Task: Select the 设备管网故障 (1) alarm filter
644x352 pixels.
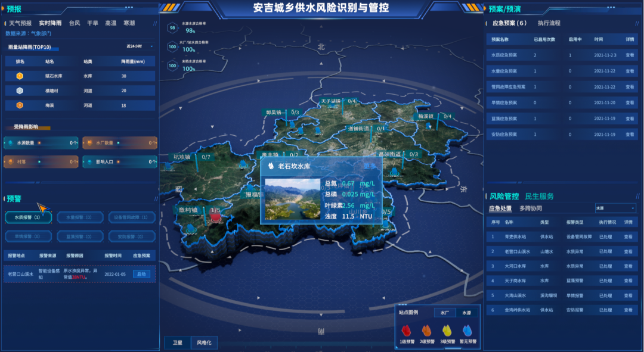Action: pyautogui.click(x=132, y=217)
